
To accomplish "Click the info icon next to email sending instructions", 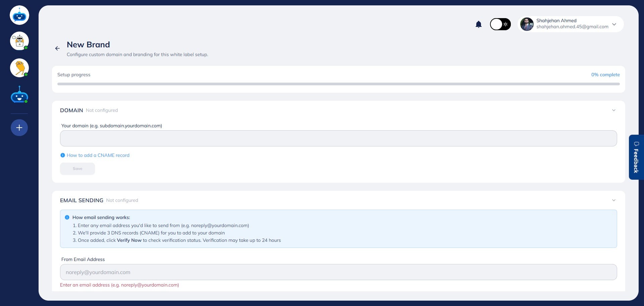I will (67, 217).
